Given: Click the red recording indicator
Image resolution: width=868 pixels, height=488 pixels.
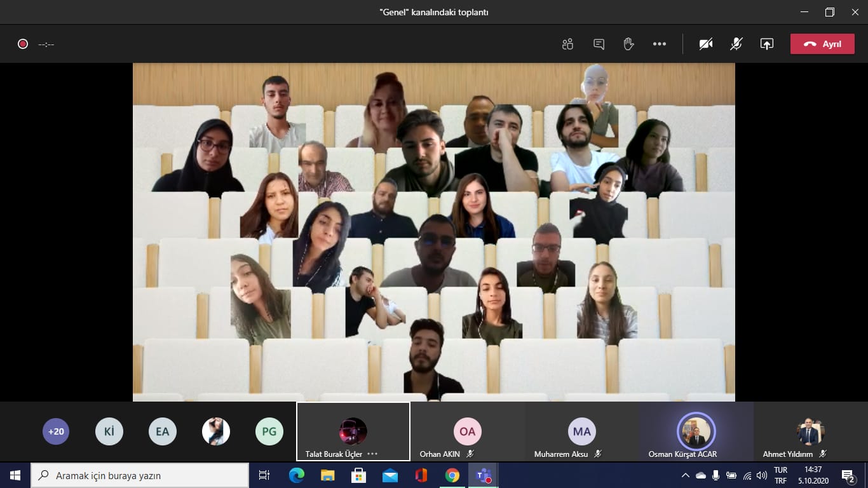Looking at the screenshot, I should click(x=23, y=44).
